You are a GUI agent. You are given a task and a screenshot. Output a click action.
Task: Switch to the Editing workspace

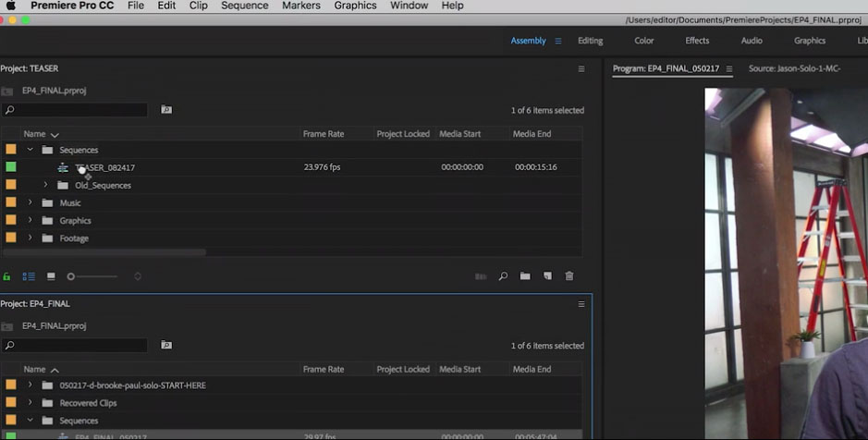[x=590, y=41]
